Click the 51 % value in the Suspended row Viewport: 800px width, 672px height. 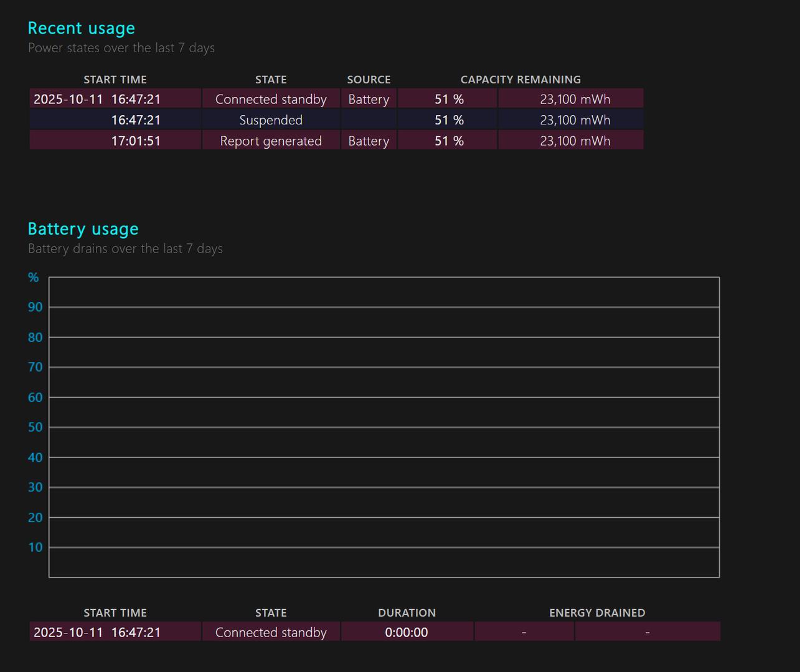click(449, 120)
